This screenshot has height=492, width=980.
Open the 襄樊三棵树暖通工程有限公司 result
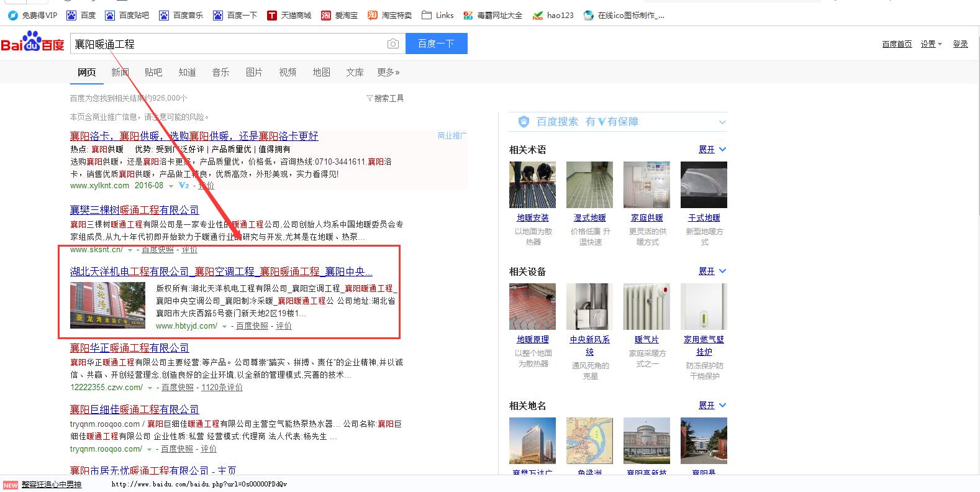coord(134,210)
